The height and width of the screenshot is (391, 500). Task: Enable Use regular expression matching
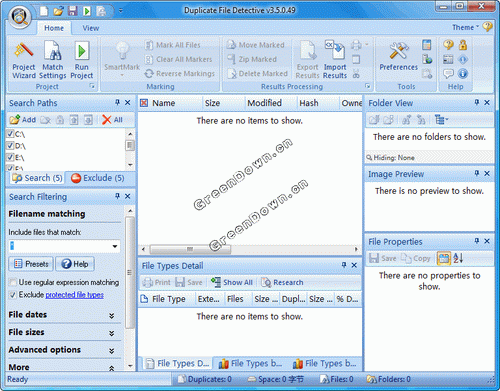point(13,282)
